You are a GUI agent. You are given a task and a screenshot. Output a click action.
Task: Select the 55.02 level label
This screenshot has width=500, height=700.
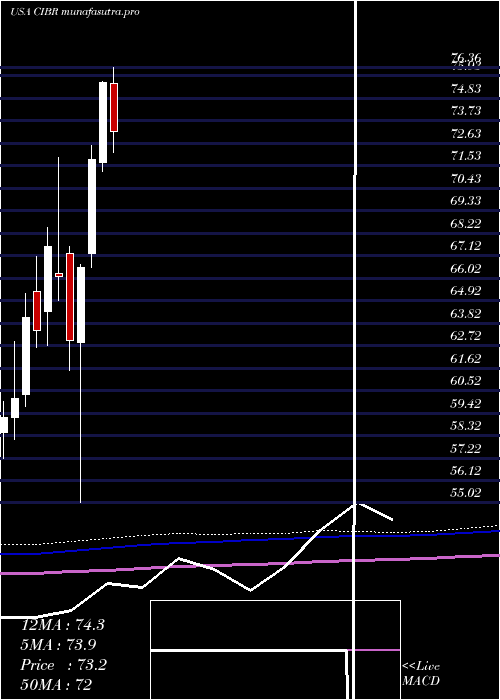tap(466, 492)
